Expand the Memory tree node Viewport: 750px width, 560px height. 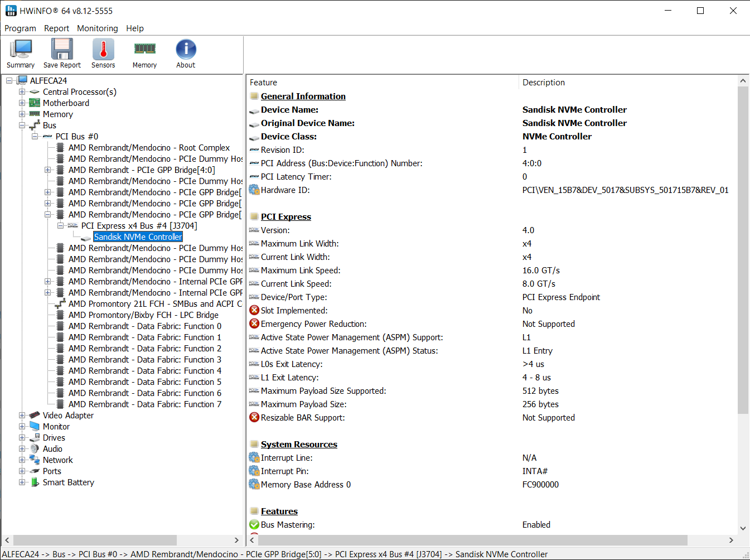tap(22, 114)
